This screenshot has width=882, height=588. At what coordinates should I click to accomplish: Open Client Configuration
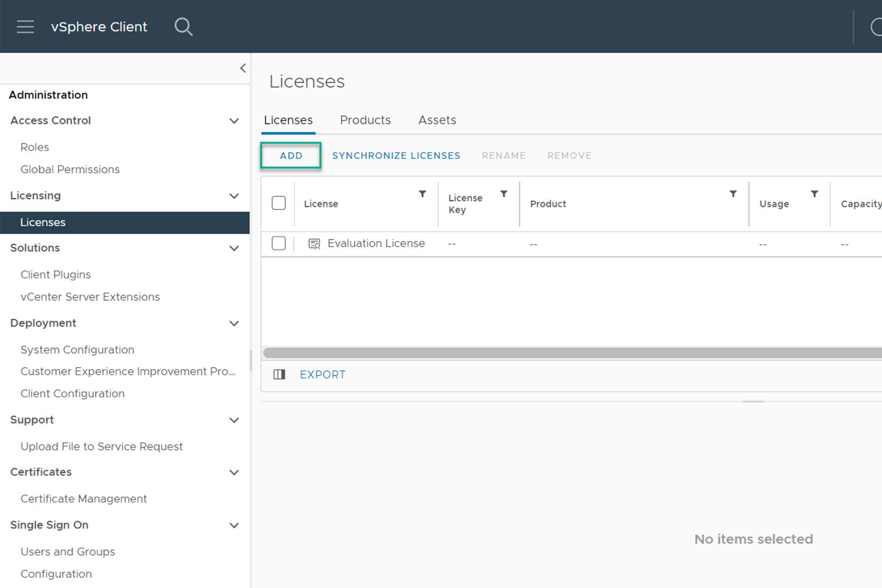73,394
